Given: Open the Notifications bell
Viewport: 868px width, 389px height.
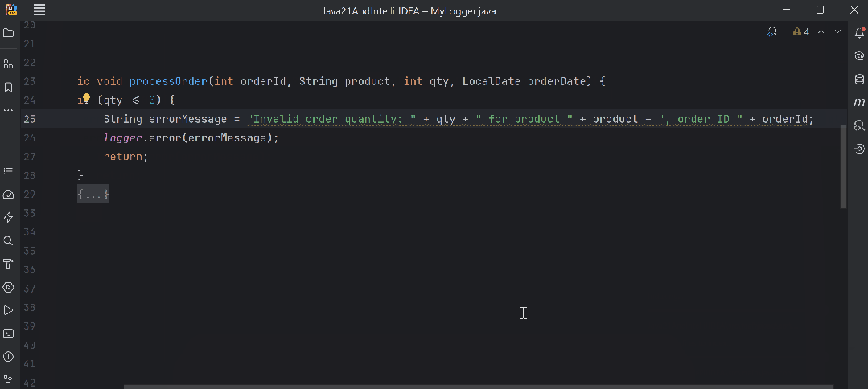Looking at the screenshot, I should click(x=859, y=33).
